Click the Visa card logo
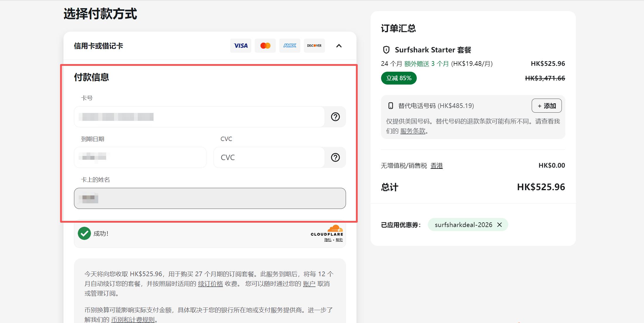This screenshot has width=644, height=323. coord(240,46)
